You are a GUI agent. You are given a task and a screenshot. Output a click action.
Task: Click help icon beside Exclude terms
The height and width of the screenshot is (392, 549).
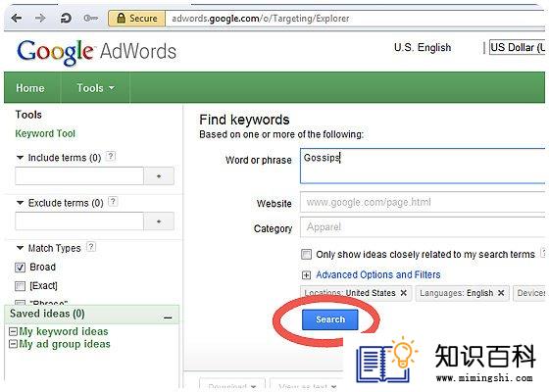tap(113, 201)
